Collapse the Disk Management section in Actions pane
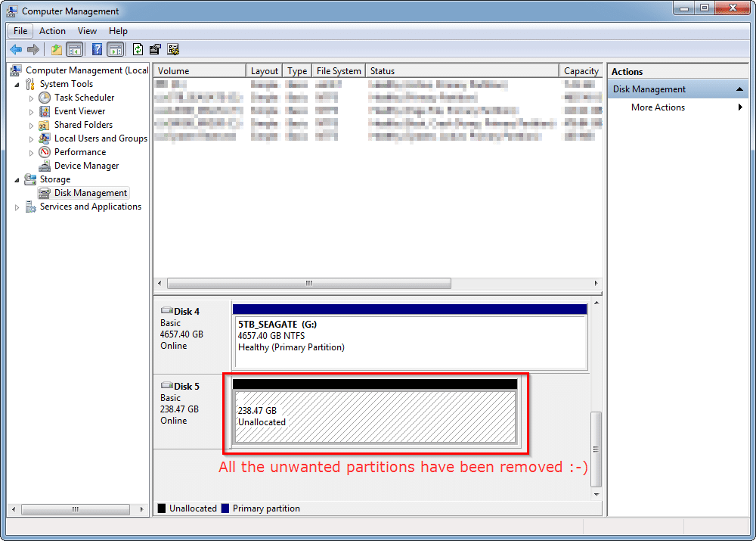756x541 pixels. pyautogui.click(x=740, y=89)
